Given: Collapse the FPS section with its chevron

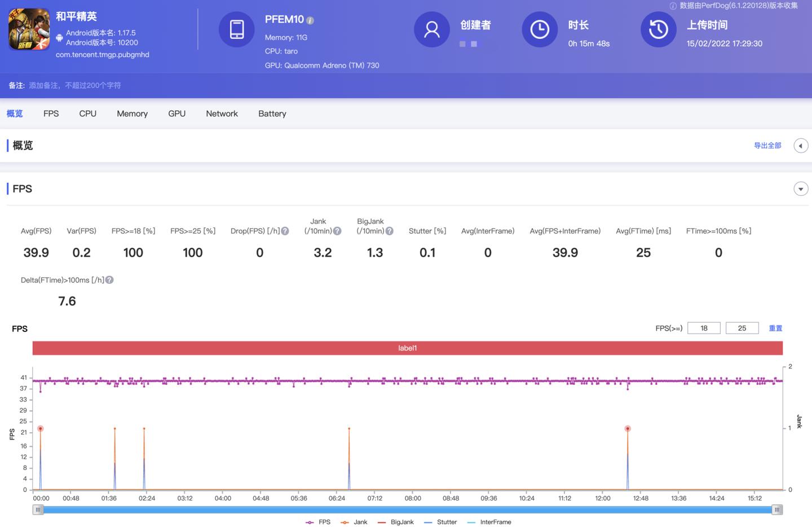Looking at the screenshot, I should coord(801,188).
